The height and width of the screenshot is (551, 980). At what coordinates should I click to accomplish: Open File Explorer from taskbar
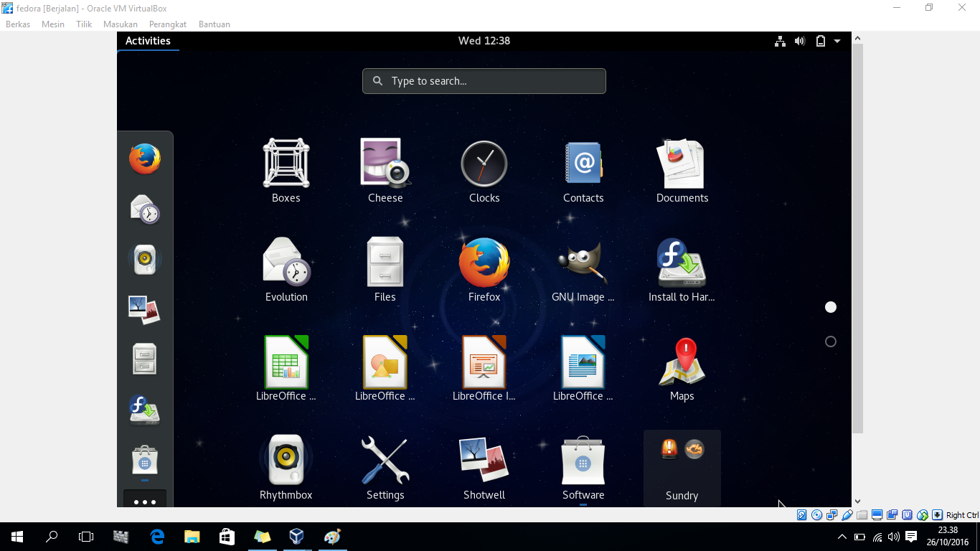pos(192,537)
